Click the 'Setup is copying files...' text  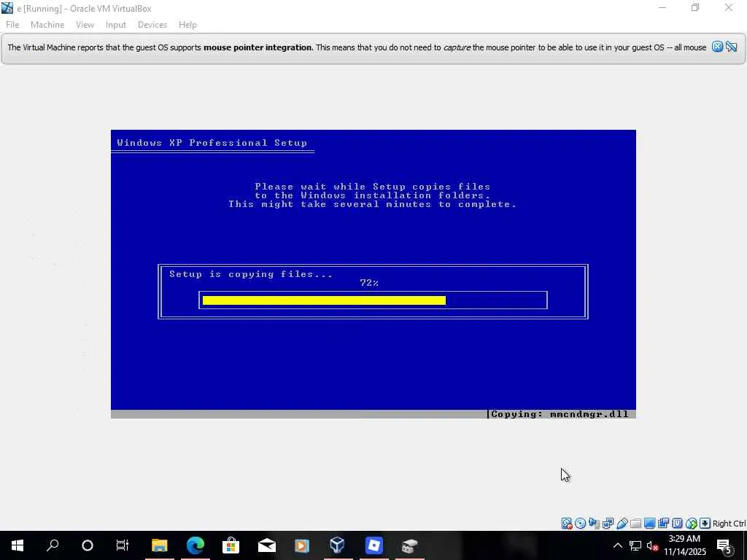(251, 274)
